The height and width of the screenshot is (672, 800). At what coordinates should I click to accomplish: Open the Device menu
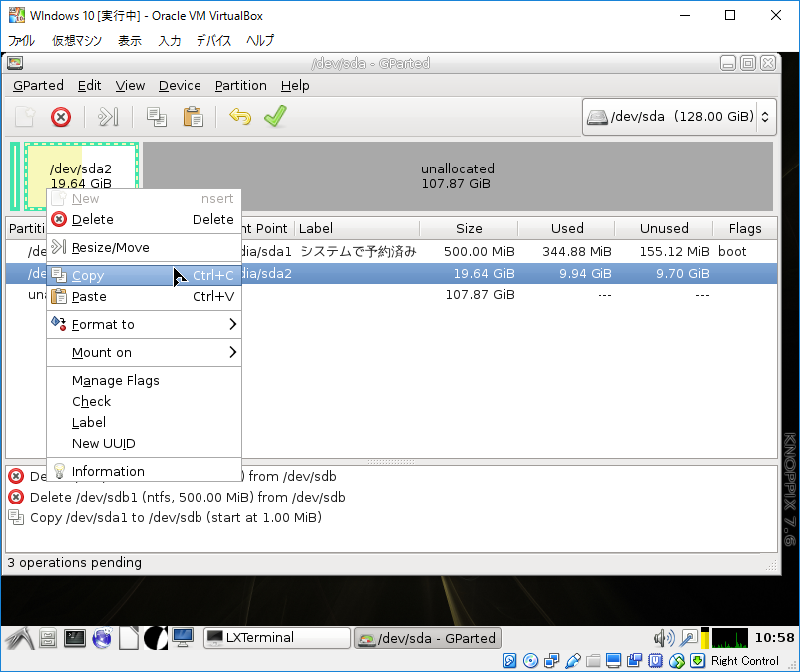tap(180, 85)
